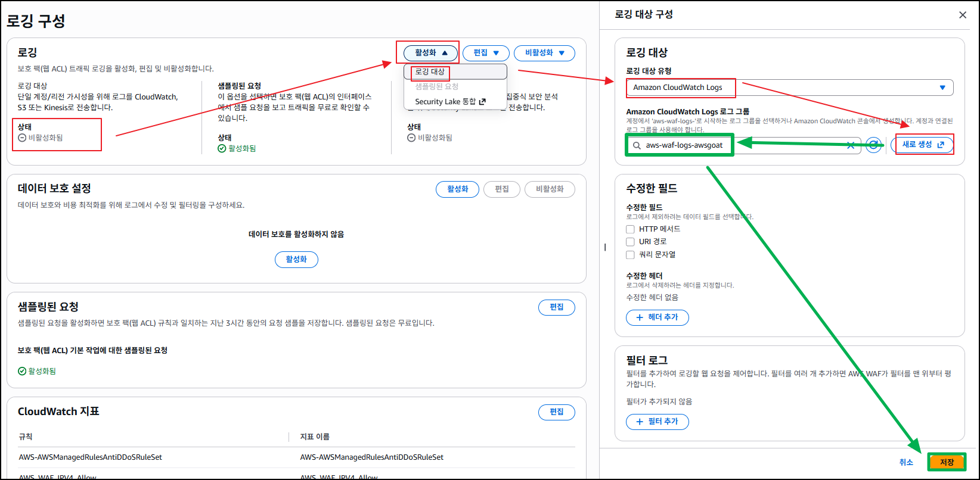Click the 규칙 column header
Image resolution: width=980 pixels, height=480 pixels.
[x=26, y=437]
